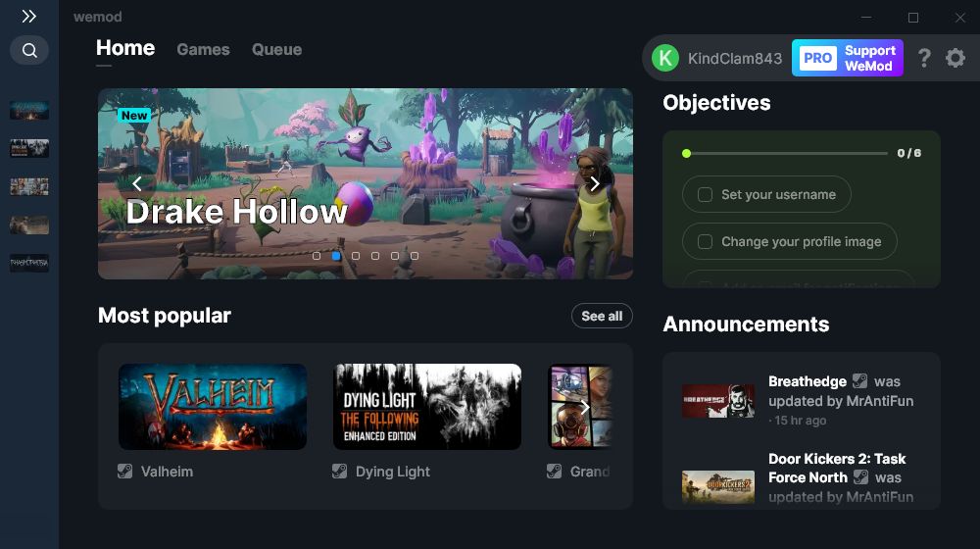Switch to the Queue tab
The image size is (980, 549).
point(277,49)
